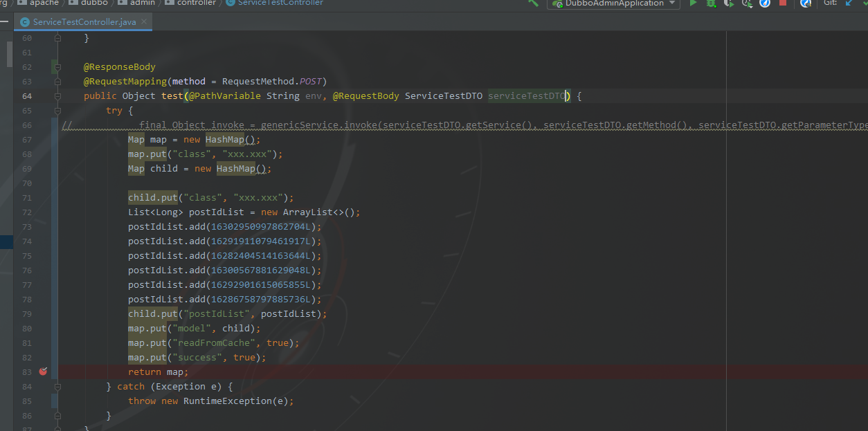Collapse the try block fold at line 65

click(59, 110)
